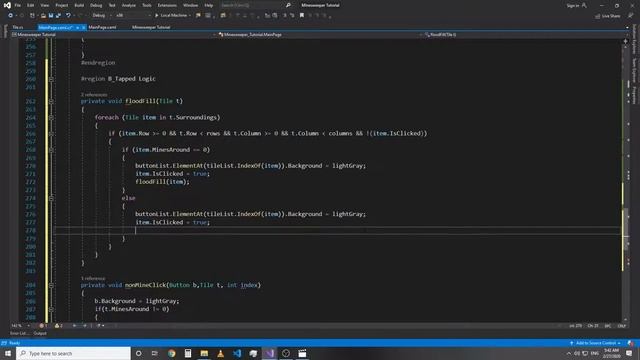Switch to the Minesweeper Tutorial tab

tap(151, 27)
